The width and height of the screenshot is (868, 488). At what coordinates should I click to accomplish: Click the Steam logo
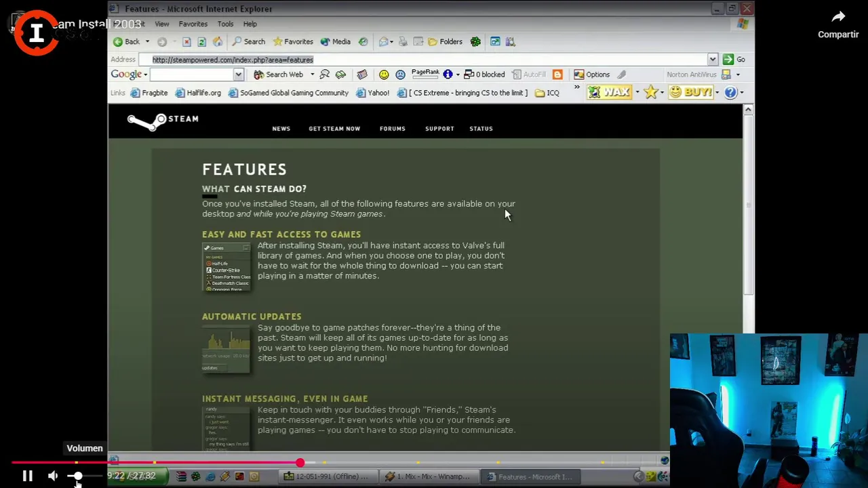163,121
